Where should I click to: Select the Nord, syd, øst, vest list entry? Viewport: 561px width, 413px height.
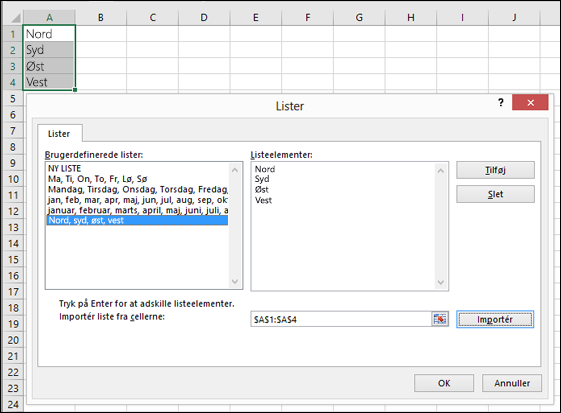click(137, 220)
